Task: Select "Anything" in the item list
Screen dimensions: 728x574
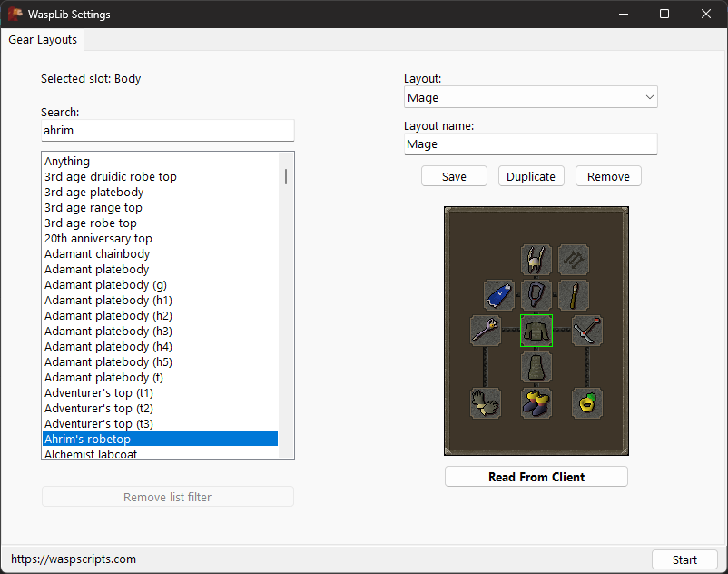Action: click(67, 162)
